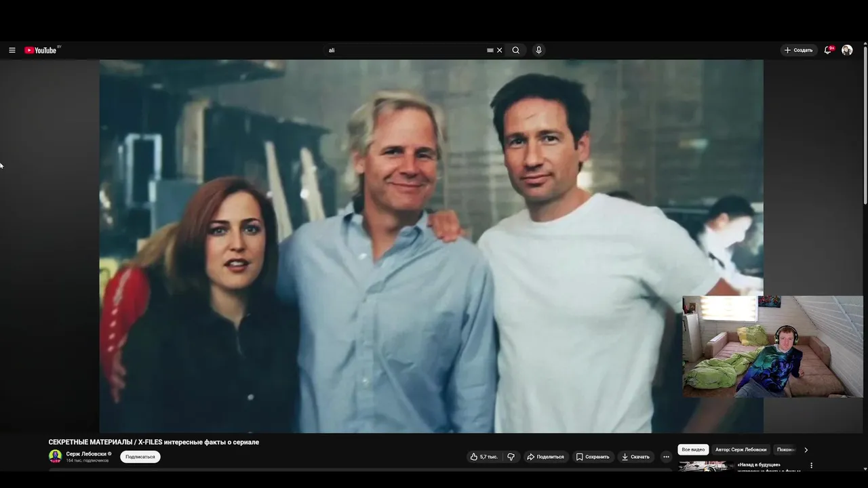Screen dimensions: 868x488
Task: Run search with magnifier button
Action: 516,50
